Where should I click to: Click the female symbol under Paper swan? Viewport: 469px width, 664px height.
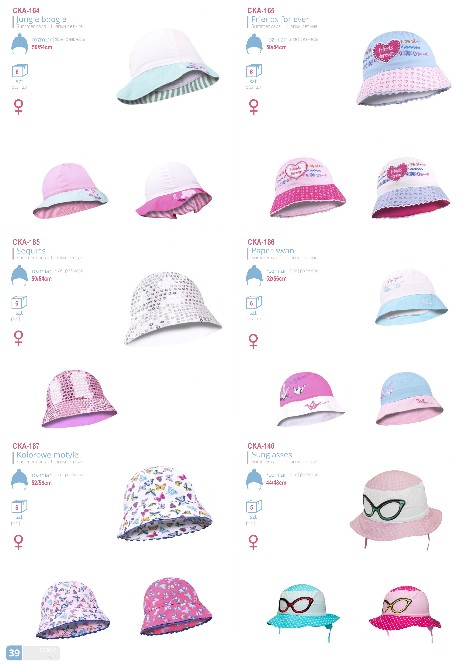click(253, 340)
